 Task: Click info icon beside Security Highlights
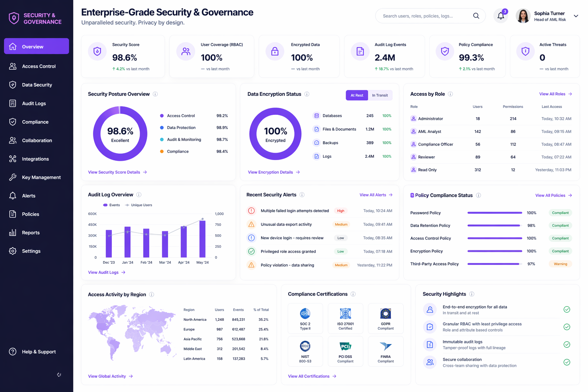tap(472, 294)
